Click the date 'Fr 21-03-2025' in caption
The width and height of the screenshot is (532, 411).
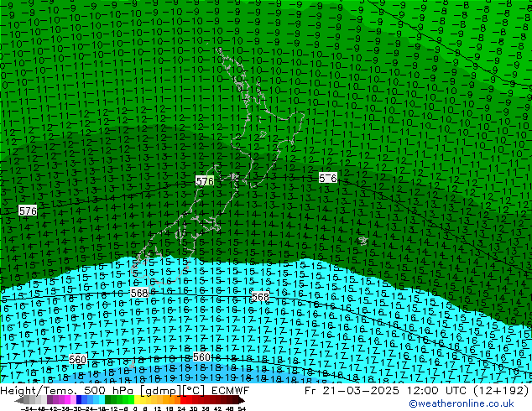(352, 391)
